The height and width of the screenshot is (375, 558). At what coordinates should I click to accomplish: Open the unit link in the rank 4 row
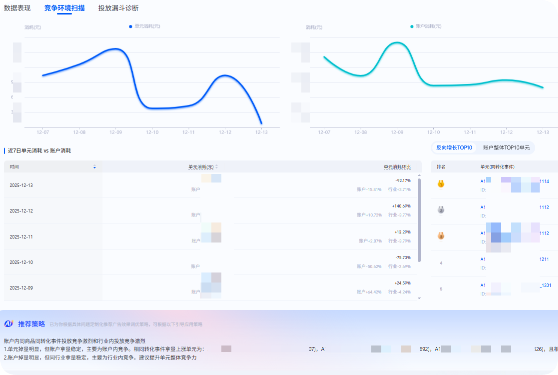(515, 259)
